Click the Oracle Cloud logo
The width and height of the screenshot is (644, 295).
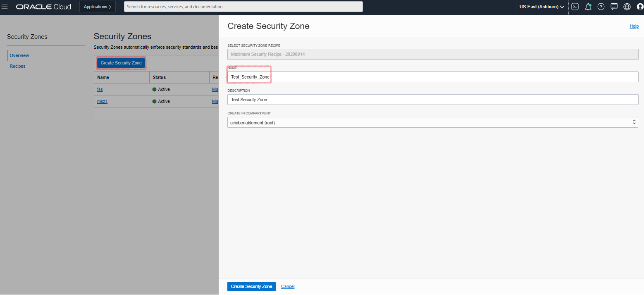coord(43,7)
